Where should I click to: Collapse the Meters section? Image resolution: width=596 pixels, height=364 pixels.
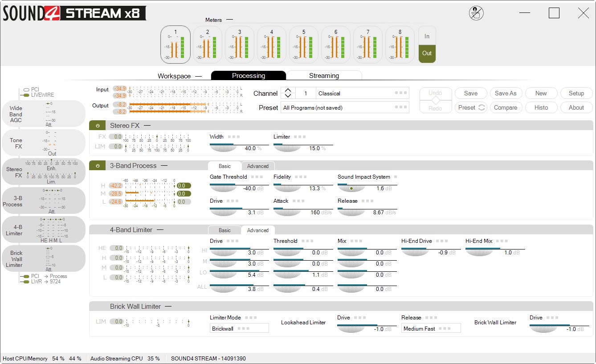coord(230,20)
